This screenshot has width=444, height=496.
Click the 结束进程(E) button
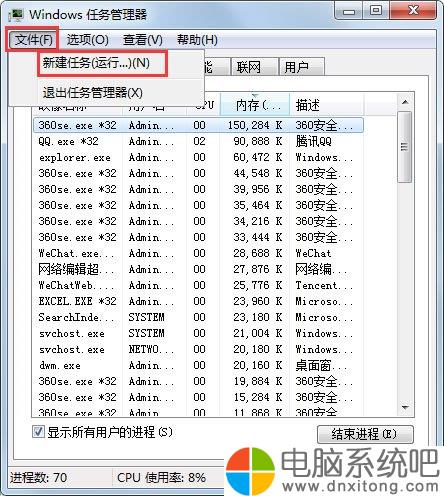pos(365,434)
